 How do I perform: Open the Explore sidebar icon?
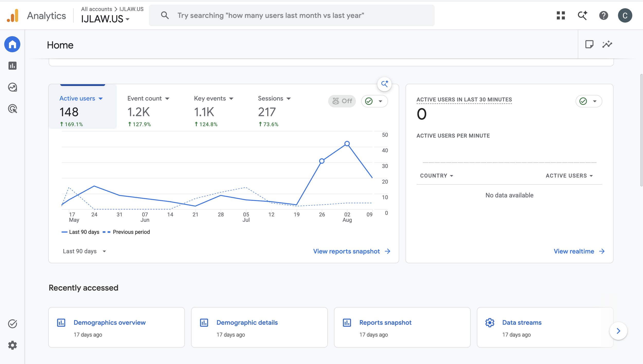(x=12, y=87)
